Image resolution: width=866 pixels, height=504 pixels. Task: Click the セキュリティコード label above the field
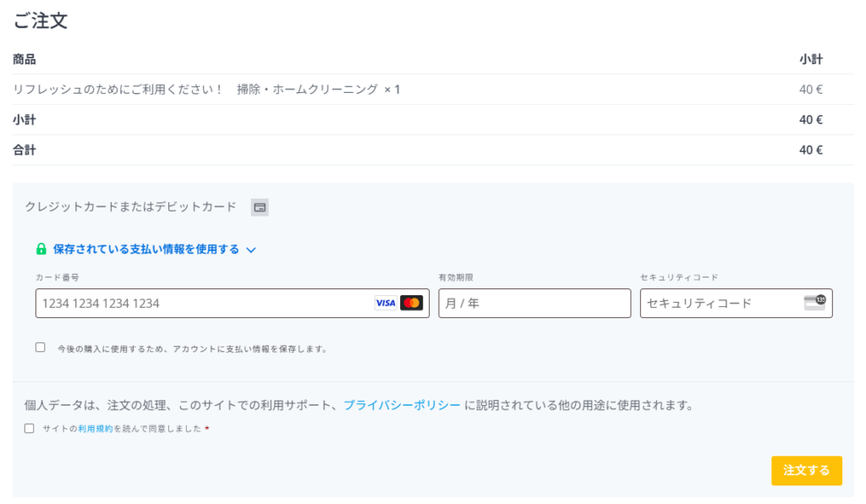pos(679,277)
